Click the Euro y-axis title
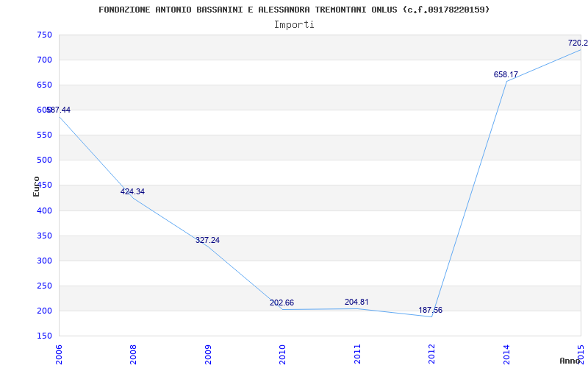588x368 pixels. click(x=36, y=187)
